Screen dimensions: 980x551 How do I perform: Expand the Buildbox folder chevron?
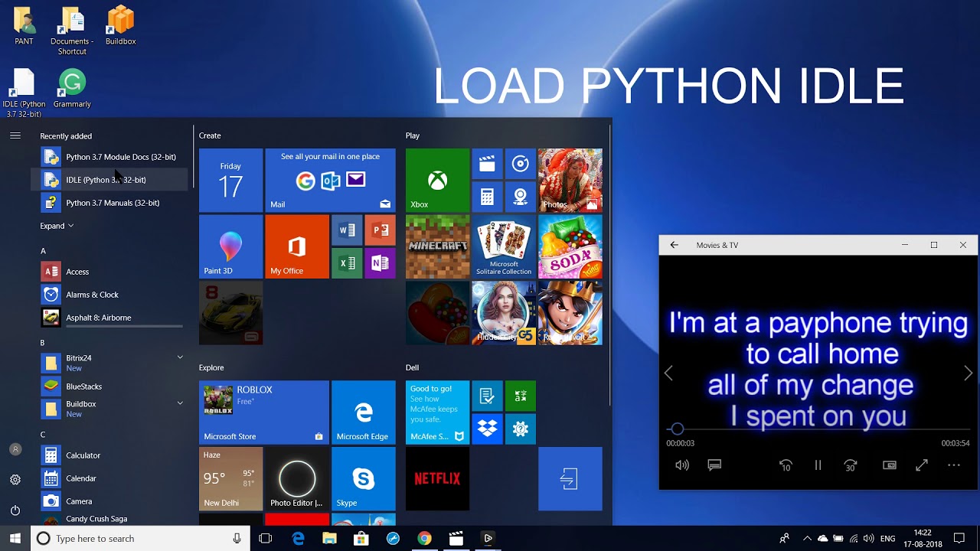coord(180,403)
